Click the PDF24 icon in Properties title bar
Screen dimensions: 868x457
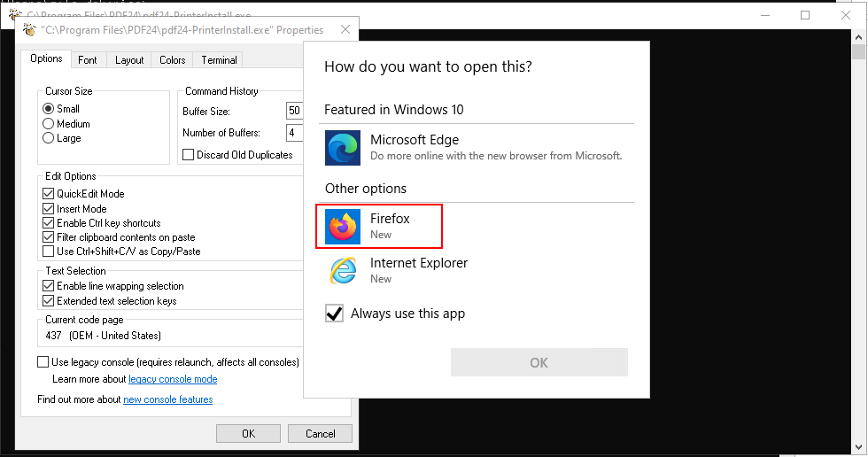click(x=29, y=30)
